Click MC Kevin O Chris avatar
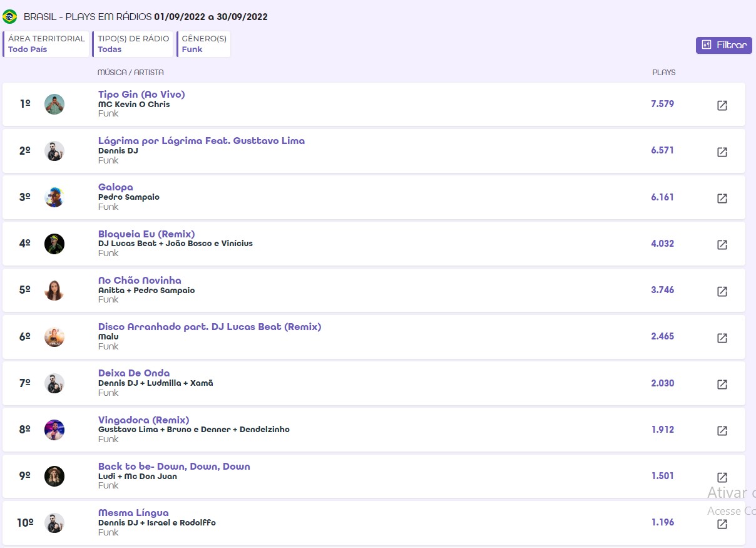This screenshot has width=756, height=548. (54, 104)
